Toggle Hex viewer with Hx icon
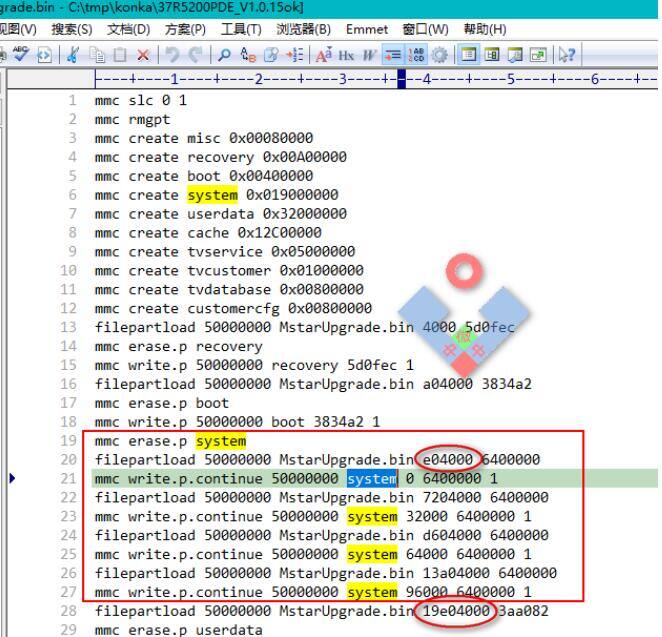This screenshot has width=662, height=637. [x=346, y=54]
